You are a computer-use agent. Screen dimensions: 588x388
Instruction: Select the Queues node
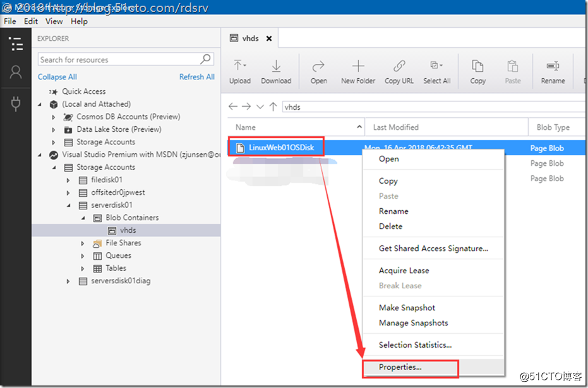pyautogui.click(x=118, y=256)
